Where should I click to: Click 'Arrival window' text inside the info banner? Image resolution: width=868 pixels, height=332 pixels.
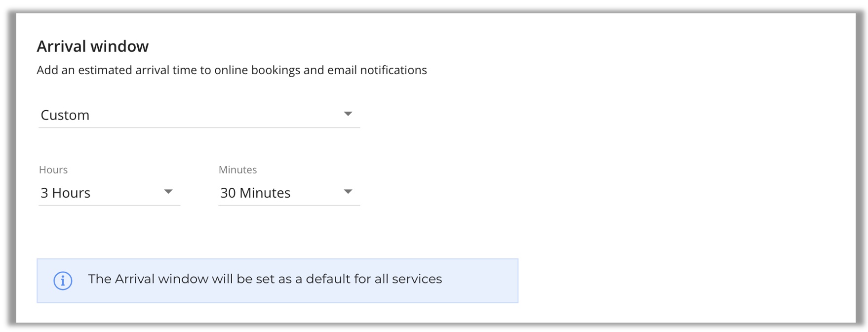click(x=161, y=279)
